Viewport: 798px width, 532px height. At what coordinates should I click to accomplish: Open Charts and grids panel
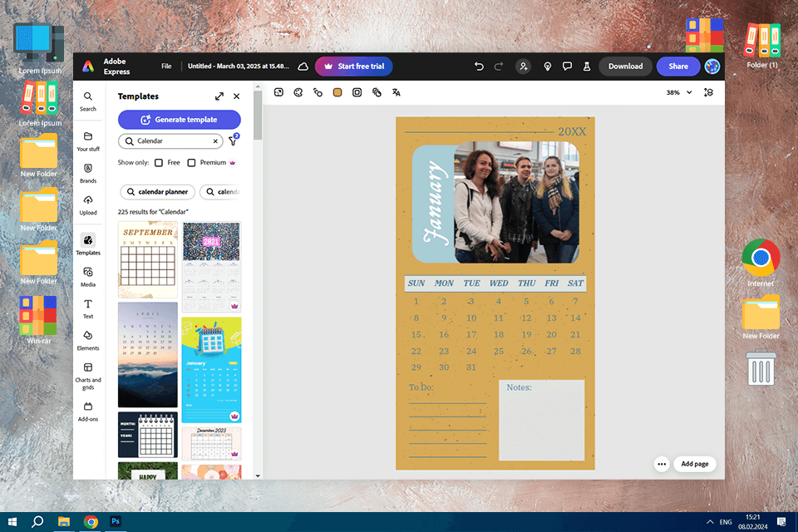coord(88,376)
